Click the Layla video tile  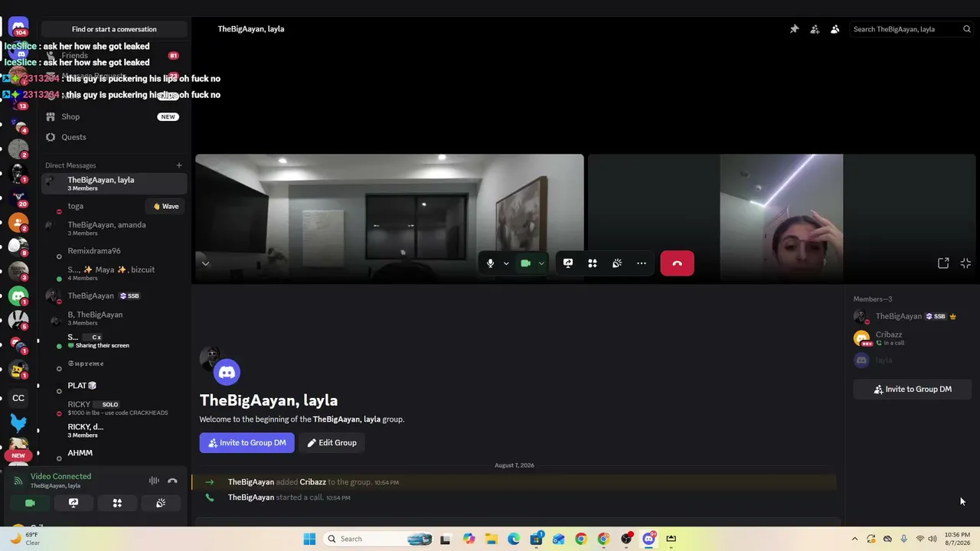coord(782,219)
